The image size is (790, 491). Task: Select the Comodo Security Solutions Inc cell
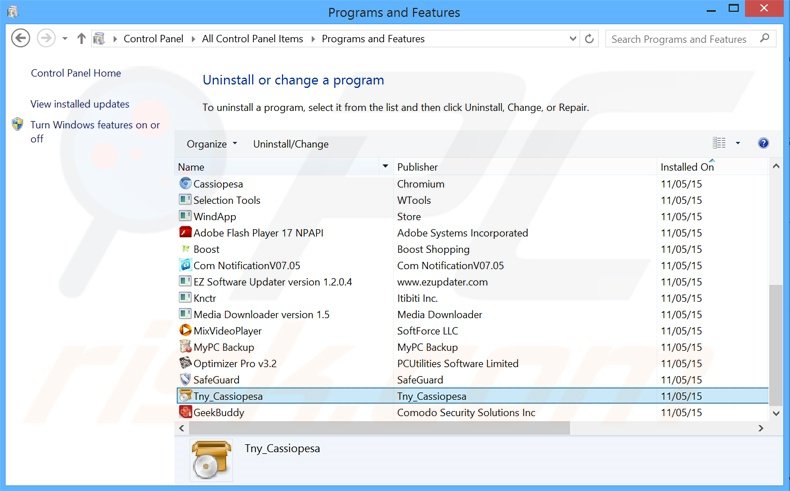point(466,412)
